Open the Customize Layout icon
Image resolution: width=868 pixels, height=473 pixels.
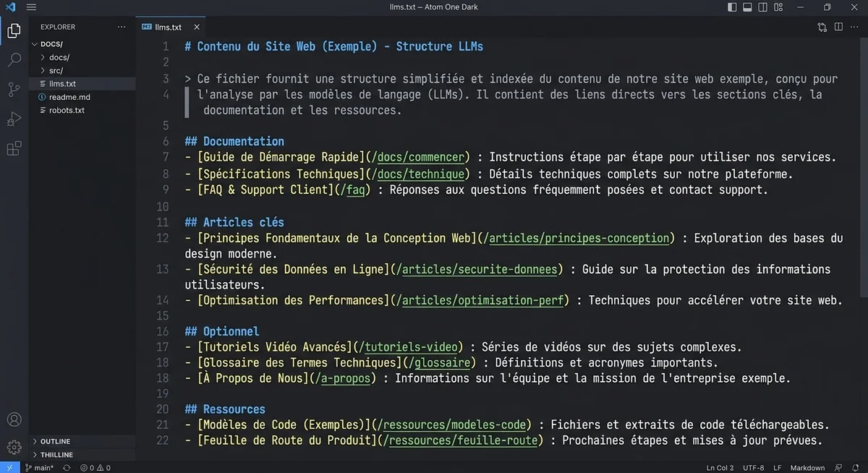[x=778, y=7]
